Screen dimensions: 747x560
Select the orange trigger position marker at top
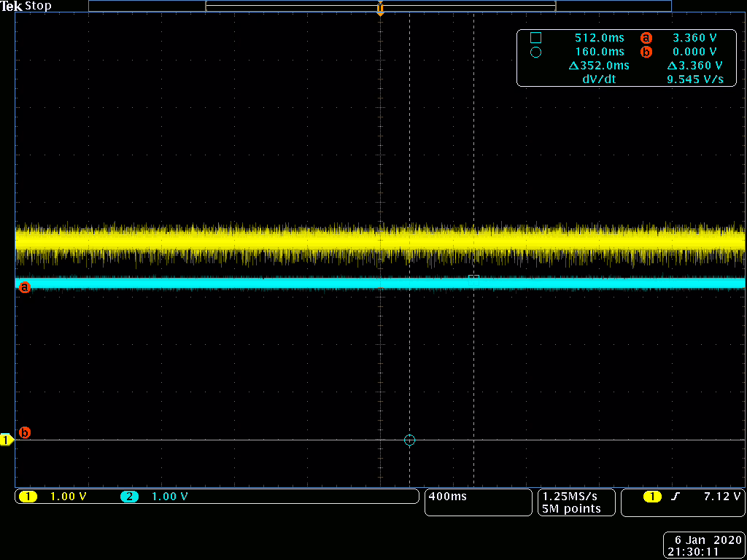380,9
